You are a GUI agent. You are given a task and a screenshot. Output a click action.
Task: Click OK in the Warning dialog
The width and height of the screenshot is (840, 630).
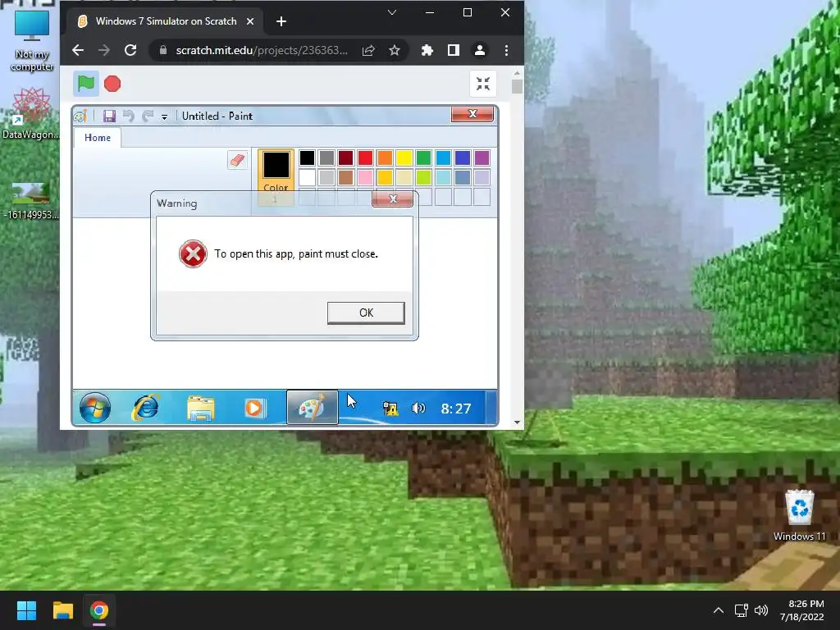366,313
